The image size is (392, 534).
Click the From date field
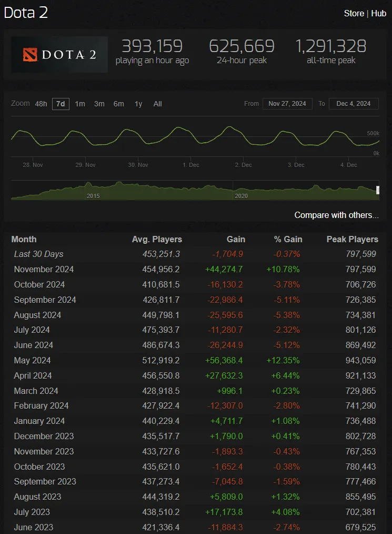287,104
